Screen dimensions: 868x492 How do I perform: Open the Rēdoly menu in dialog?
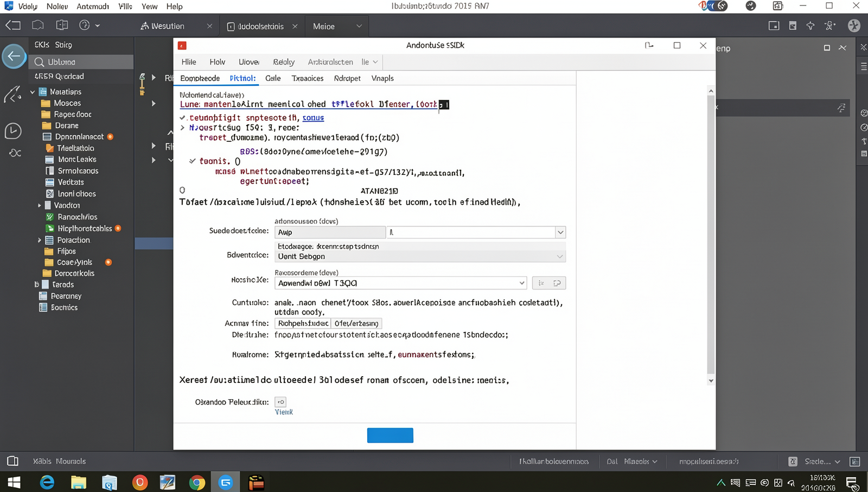click(x=284, y=62)
